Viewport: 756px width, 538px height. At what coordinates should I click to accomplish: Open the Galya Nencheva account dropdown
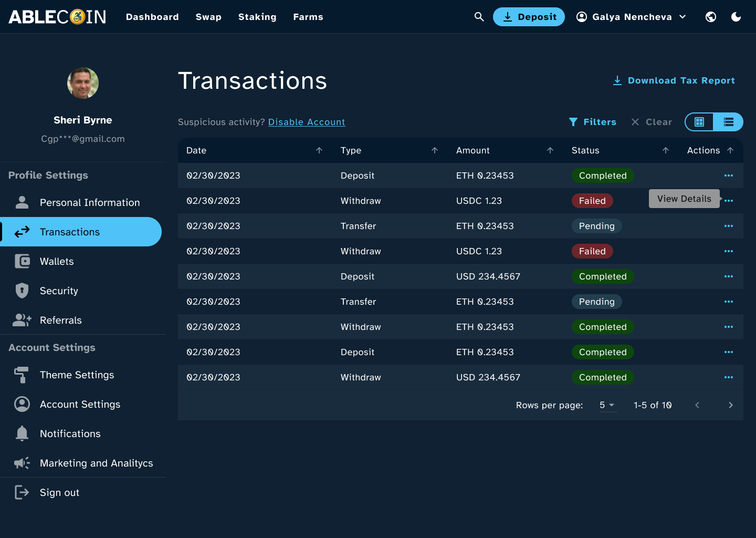[x=632, y=17]
